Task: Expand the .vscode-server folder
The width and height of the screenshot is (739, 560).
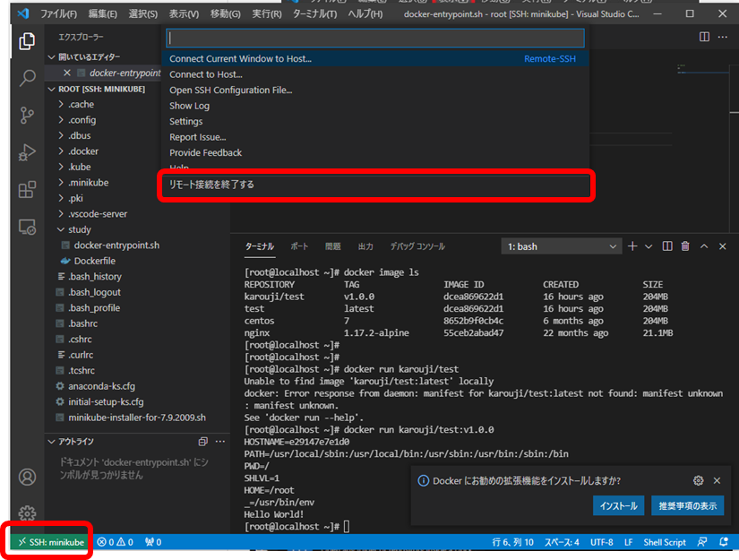Action: pos(60,213)
